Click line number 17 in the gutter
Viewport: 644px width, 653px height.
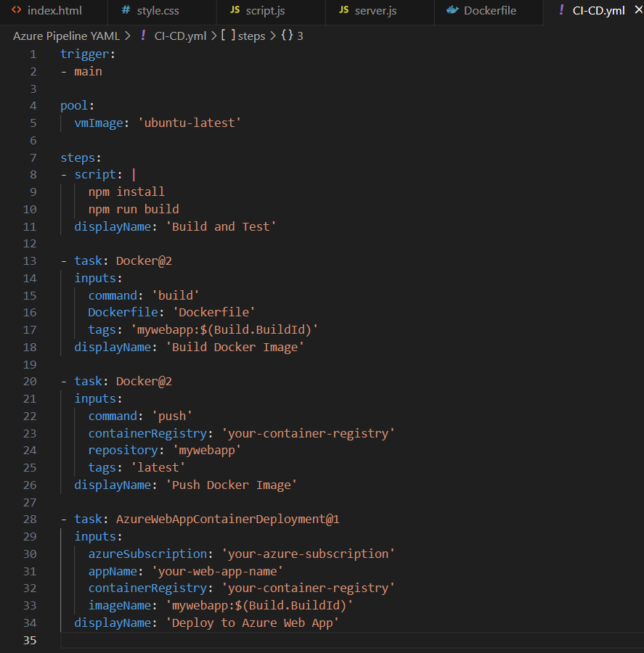30,329
